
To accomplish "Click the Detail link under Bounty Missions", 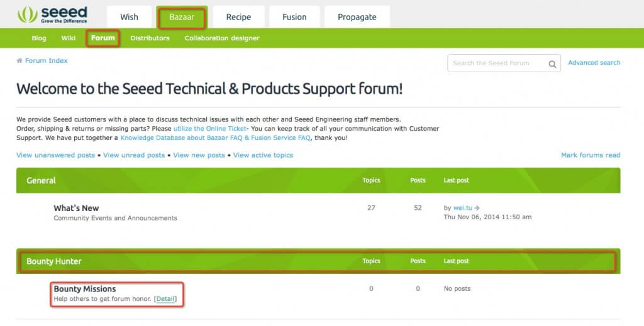I will (165, 299).
